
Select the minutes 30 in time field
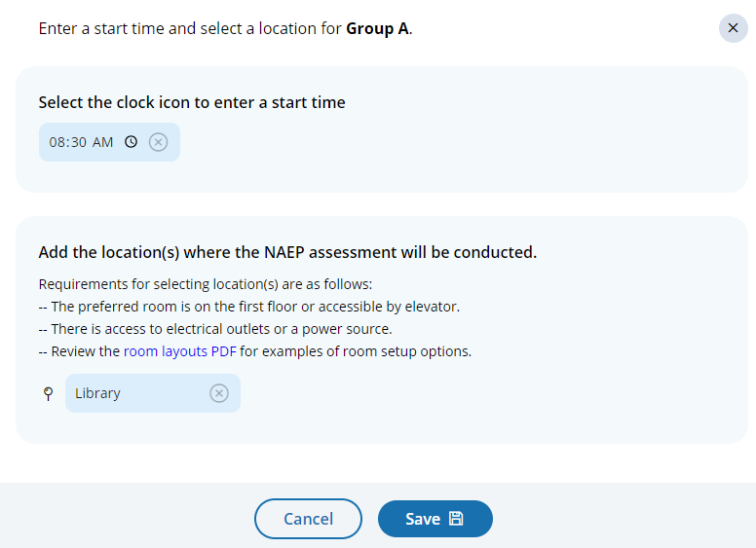[78, 142]
